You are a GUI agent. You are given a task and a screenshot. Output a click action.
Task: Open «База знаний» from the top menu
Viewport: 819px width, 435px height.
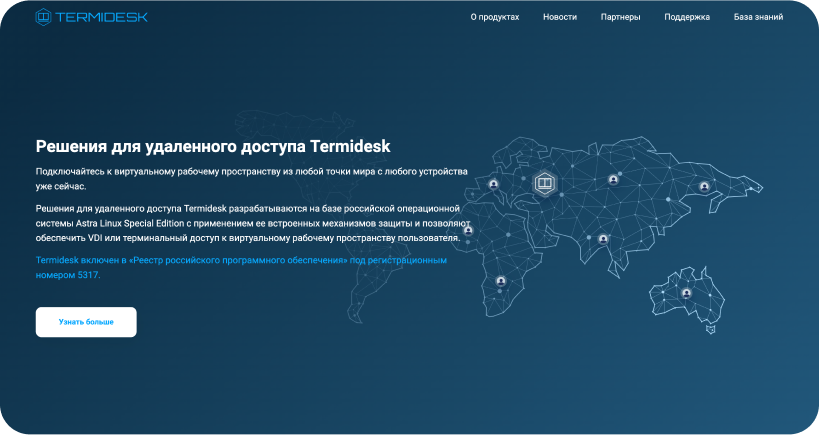[758, 17]
